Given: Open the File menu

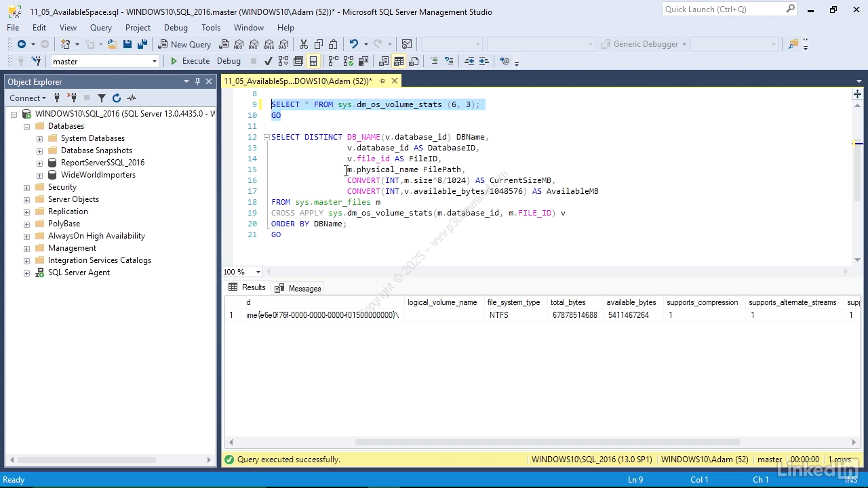Looking at the screenshot, I should coord(13,28).
